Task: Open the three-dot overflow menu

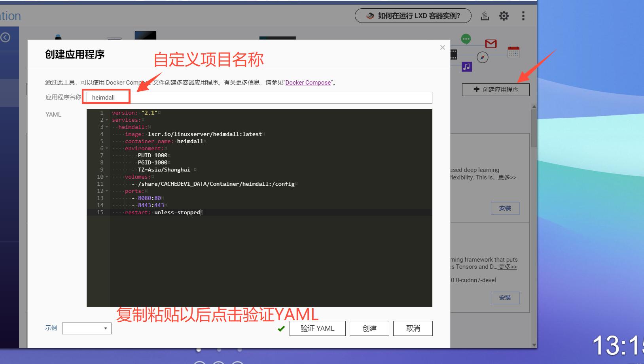Action: point(523,15)
